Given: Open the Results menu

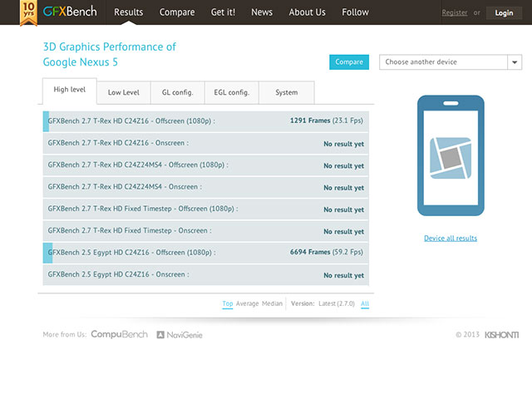Looking at the screenshot, I should (128, 12).
